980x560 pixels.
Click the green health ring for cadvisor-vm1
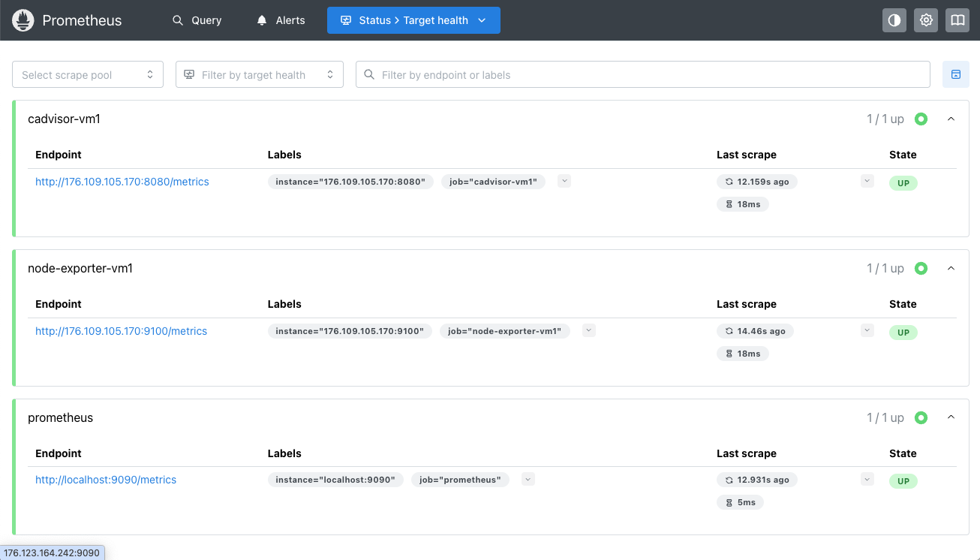pyautogui.click(x=921, y=119)
